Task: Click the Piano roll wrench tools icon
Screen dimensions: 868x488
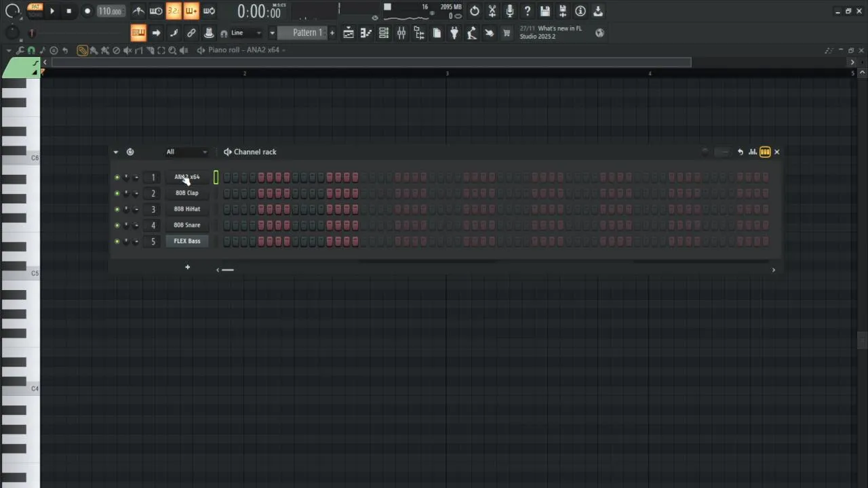Action: click(20, 50)
